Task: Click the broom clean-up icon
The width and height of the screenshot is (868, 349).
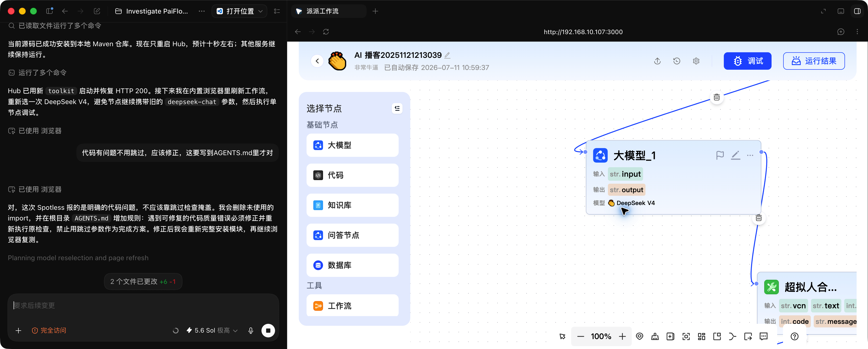Action: click(x=655, y=336)
